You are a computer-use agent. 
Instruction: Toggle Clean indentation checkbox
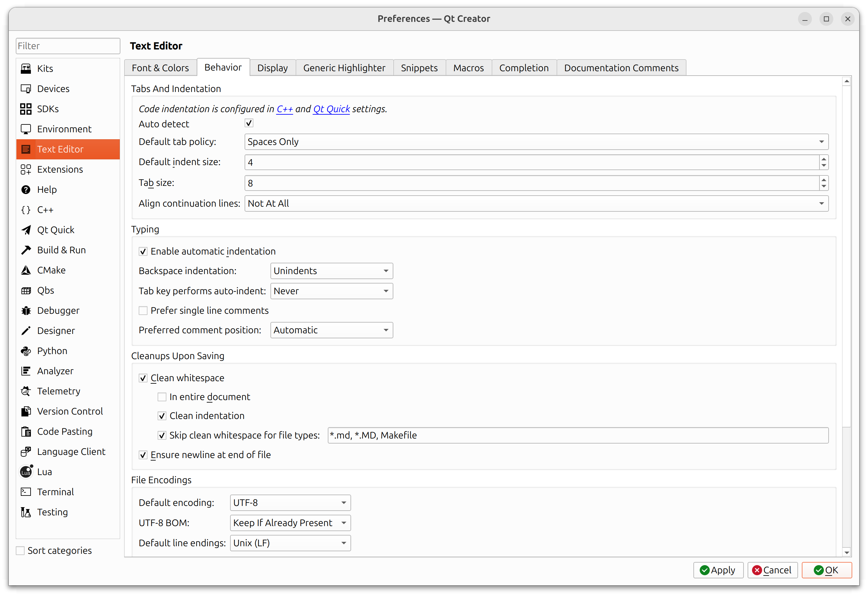[162, 416]
